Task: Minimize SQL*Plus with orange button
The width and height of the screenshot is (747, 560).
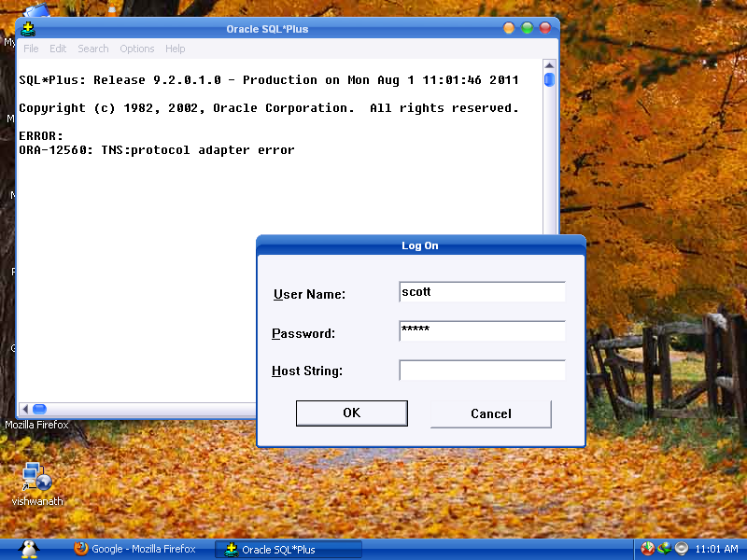Action: click(509, 28)
